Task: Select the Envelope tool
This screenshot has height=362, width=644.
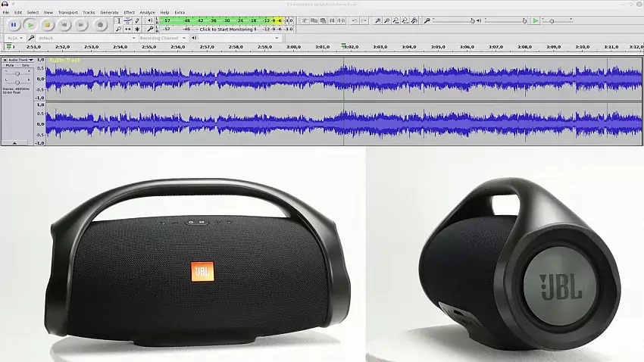Action: [128, 20]
